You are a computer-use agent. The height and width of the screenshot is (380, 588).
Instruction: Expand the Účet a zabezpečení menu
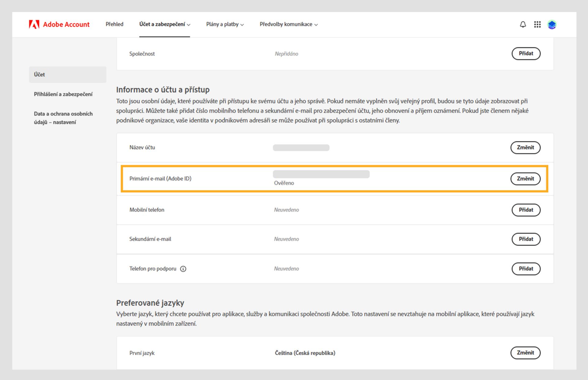click(164, 24)
